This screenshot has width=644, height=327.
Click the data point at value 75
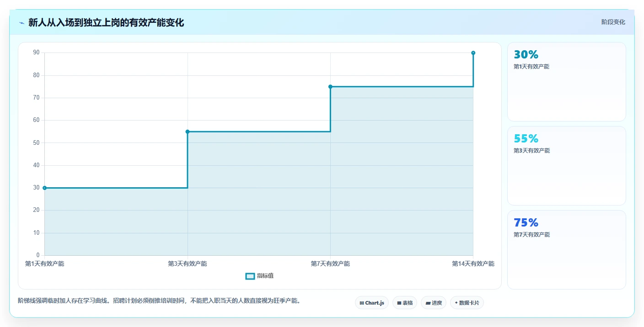[330, 87]
